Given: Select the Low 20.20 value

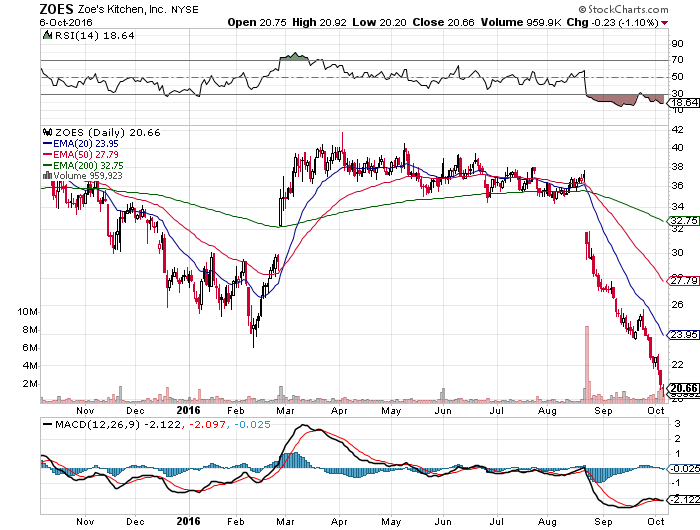Looking at the screenshot, I should tap(379, 22).
